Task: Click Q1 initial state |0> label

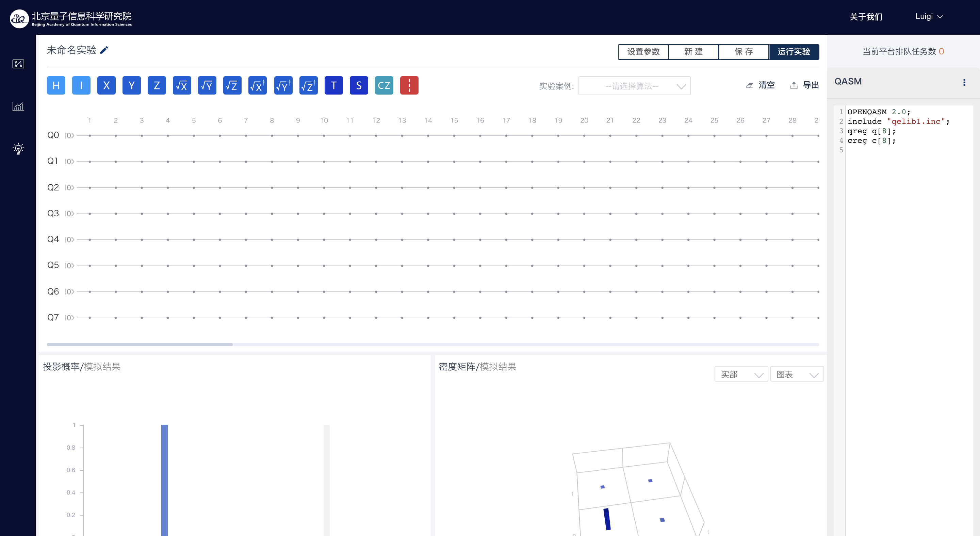Action: [x=69, y=162]
